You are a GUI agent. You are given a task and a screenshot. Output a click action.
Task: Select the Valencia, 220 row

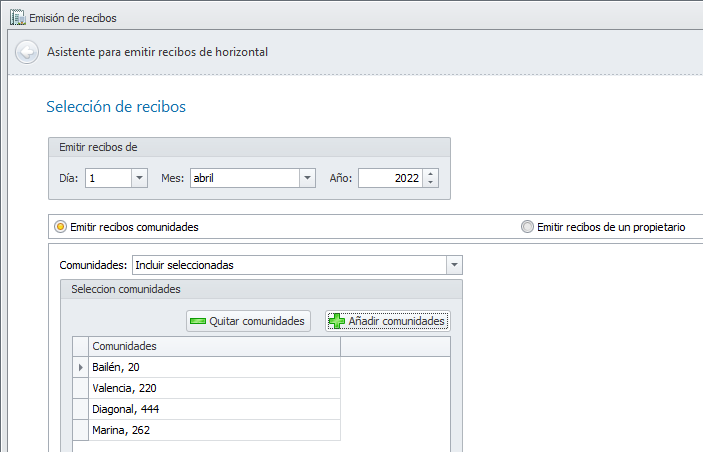(x=214, y=388)
